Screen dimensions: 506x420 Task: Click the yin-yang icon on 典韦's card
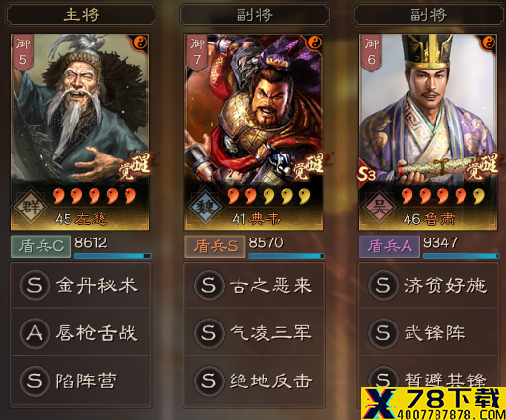click(x=314, y=42)
